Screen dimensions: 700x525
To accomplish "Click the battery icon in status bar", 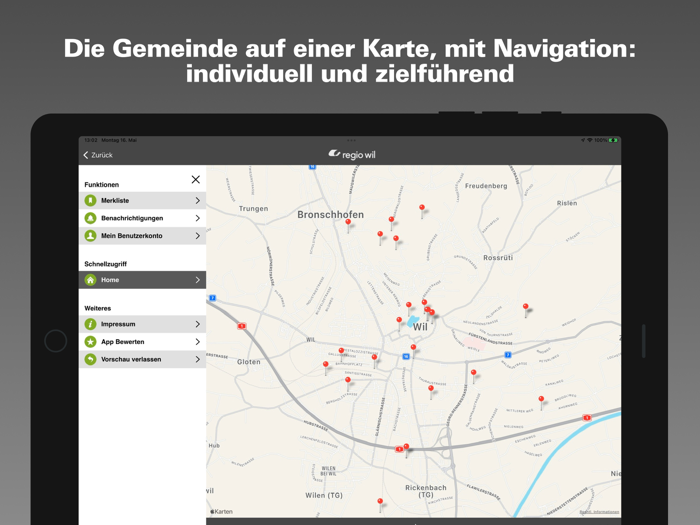I will [x=613, y=140].
